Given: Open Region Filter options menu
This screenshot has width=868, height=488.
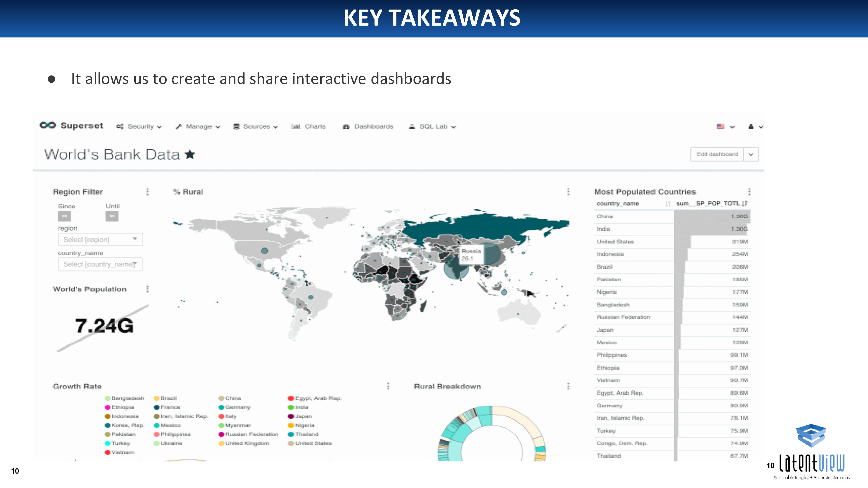Looking at the screenshot, I should pyautogui.click(x=147, y=192).
